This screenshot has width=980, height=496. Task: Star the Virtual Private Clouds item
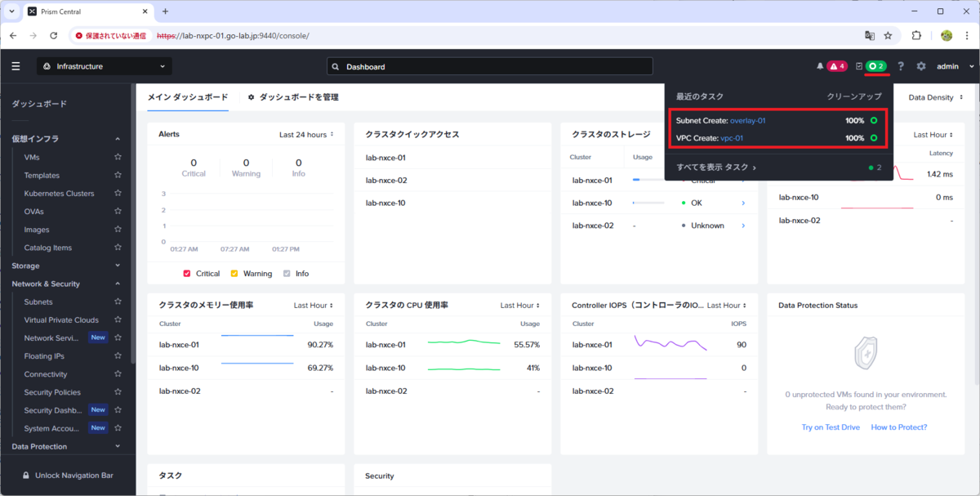(118, 319)
